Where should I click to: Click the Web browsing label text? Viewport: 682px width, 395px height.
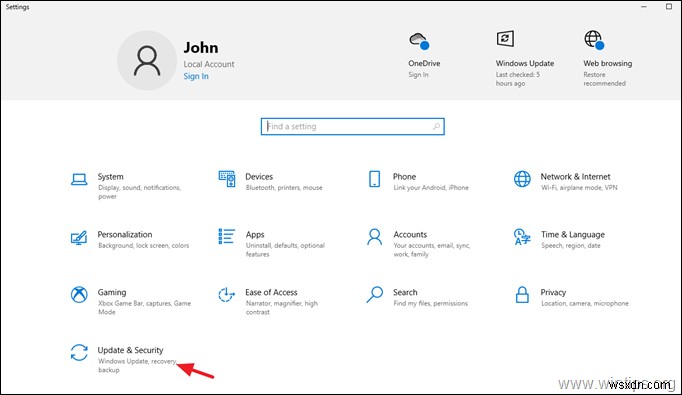point(607,64)
